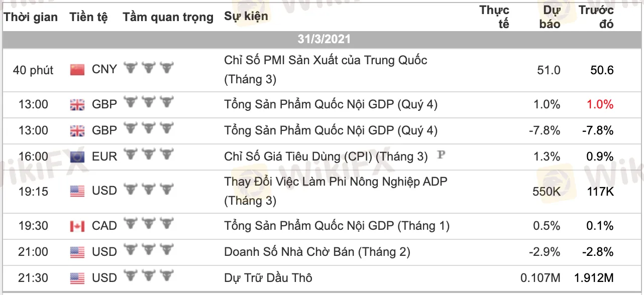Open the Dự Trữ Dầu Thô event
This screenshot has width=644, height=295.
(268, 277)
